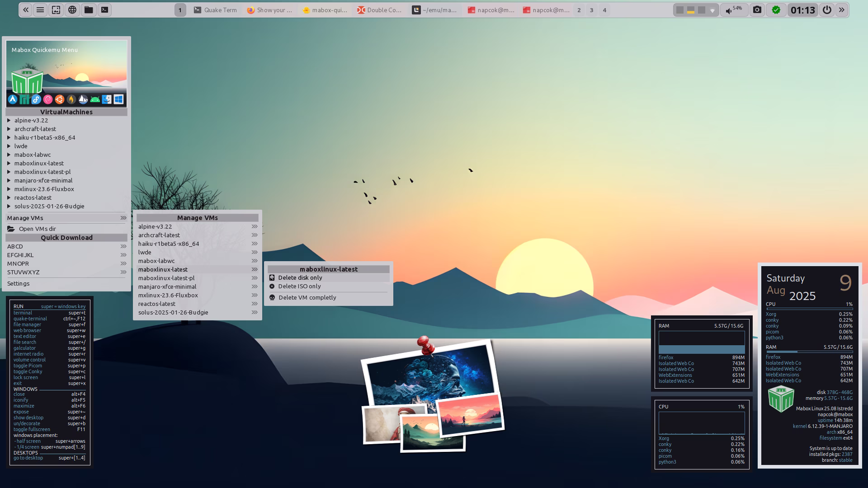Screen dimensions: 868x488
Task: Launch file manager folder icon in panel
Action: [x=89, y=10]
